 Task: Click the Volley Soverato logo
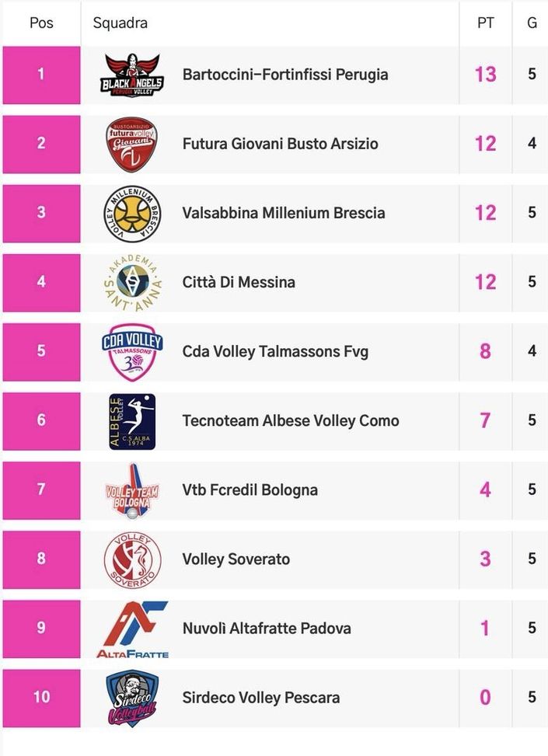(132, 559)
